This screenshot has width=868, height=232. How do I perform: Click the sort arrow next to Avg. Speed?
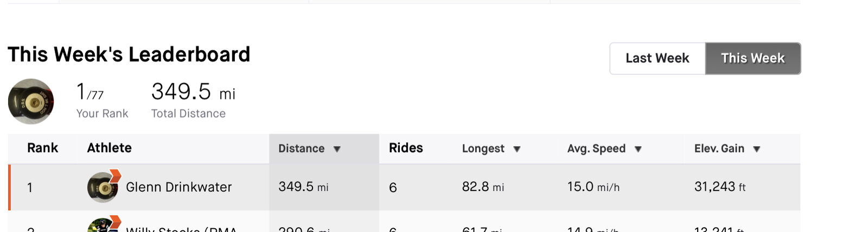point(638,149)
